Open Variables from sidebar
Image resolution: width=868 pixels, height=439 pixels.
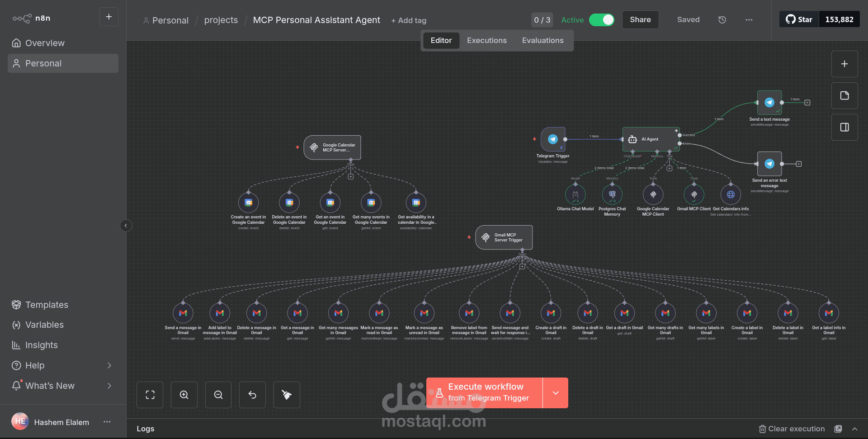coord(63,325)
